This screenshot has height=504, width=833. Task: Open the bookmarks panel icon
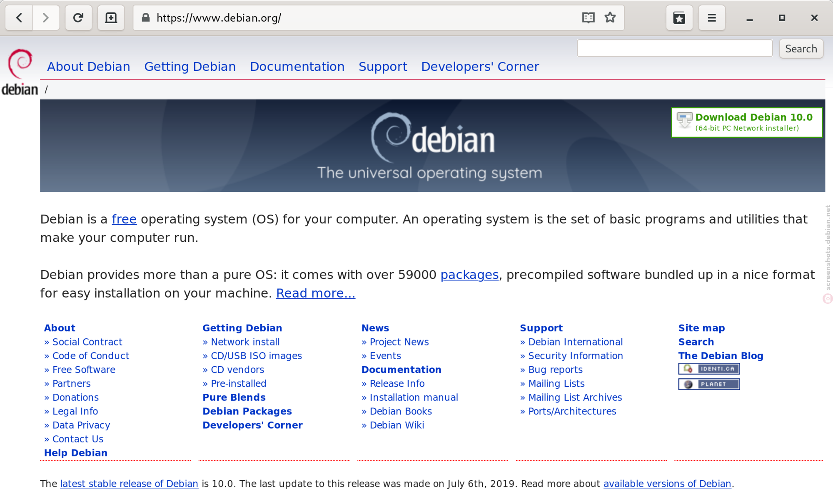(679, 18)
